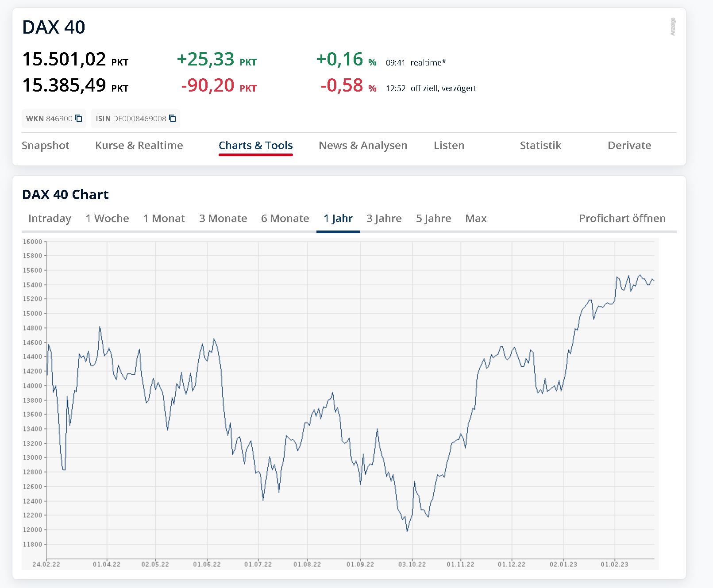Image resolution: width=713 pixels, height=588 pixels.
Task: Open the Statistik tab
Action: point(540,146)
